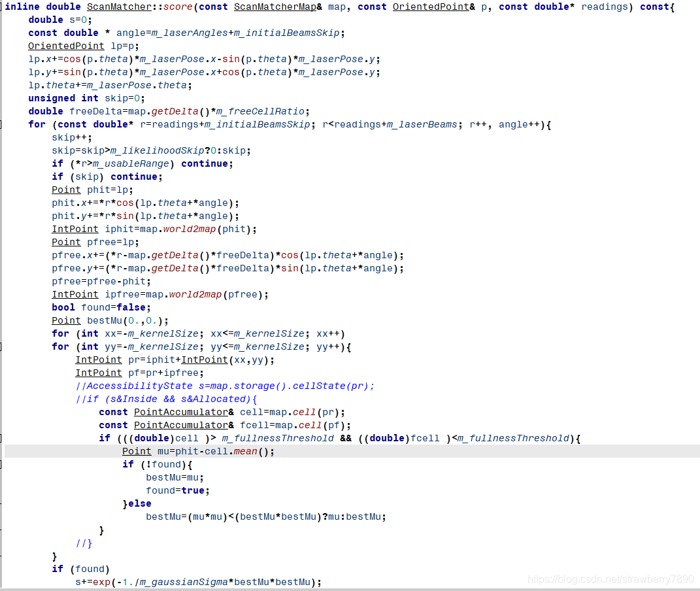Viewport: 700px width, 591px height.
Task: Click 'lp.theta+=m_laserPose.theta;' line
Action: 110,85
